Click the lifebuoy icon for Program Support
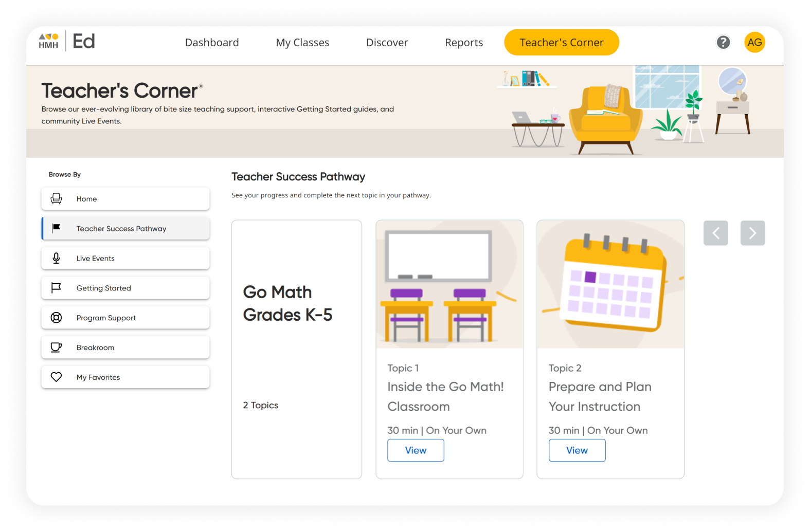Screen dimensions: 810x532 [x=57, y=318]
